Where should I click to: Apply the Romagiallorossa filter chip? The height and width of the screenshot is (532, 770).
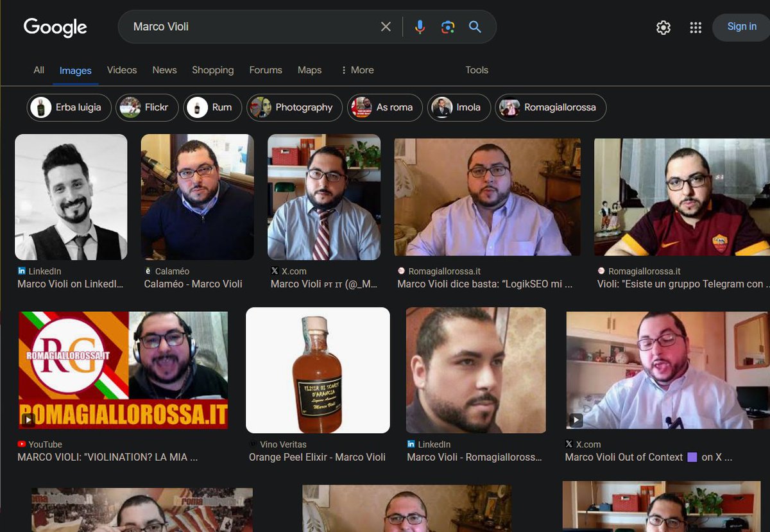[x=551, y=107]
